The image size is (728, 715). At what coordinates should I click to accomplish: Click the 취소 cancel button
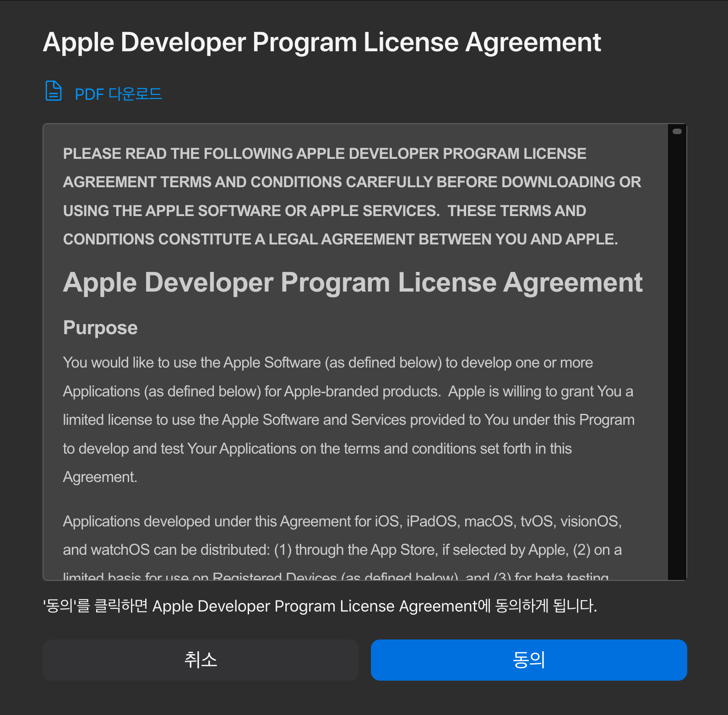point(201,660)
